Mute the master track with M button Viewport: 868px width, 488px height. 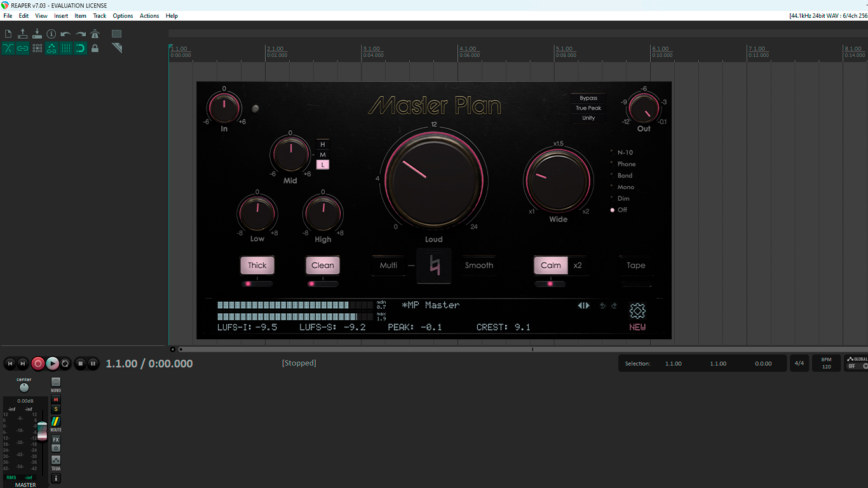point(56,400)
